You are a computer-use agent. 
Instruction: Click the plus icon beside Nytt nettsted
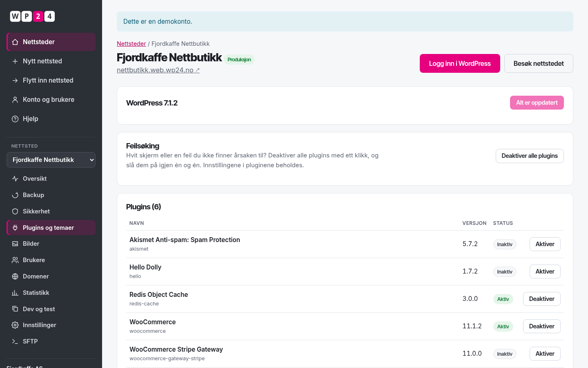[15, 61]
